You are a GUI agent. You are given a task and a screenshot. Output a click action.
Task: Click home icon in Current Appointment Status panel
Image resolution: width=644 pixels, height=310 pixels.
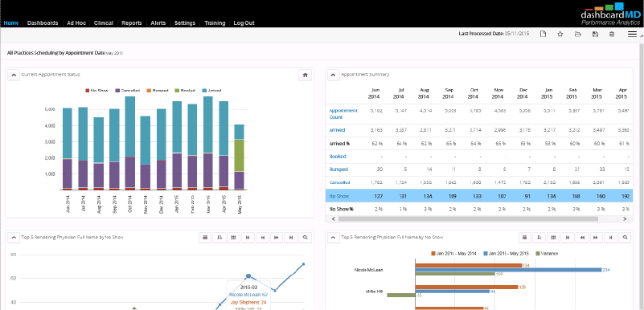click(x=305, y=75)
